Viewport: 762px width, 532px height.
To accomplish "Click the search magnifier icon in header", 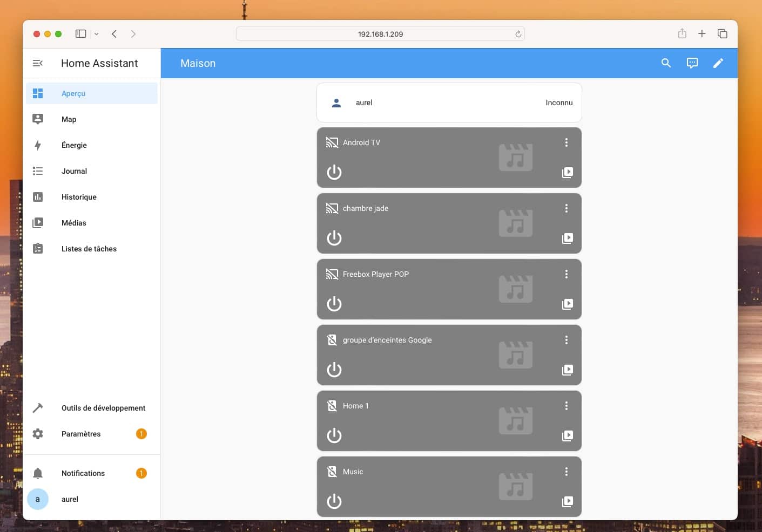I will 666,63.
